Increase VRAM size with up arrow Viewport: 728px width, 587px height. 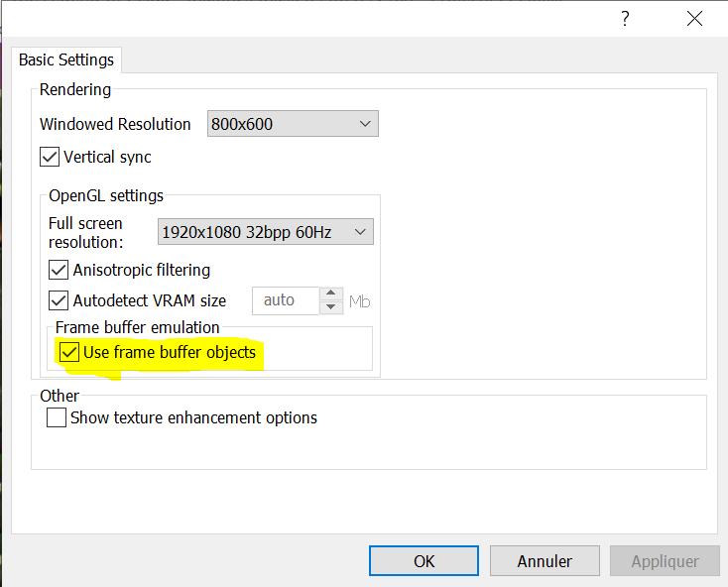point(333,294)
